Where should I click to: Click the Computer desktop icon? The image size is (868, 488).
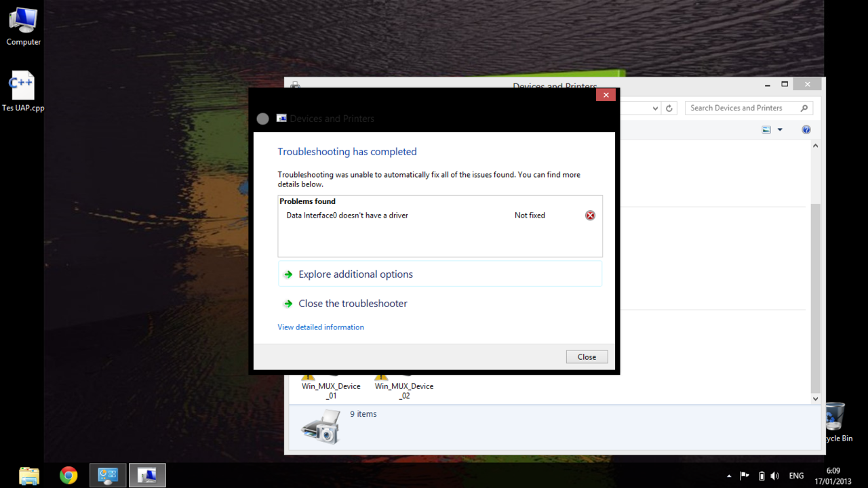(23, 27)
